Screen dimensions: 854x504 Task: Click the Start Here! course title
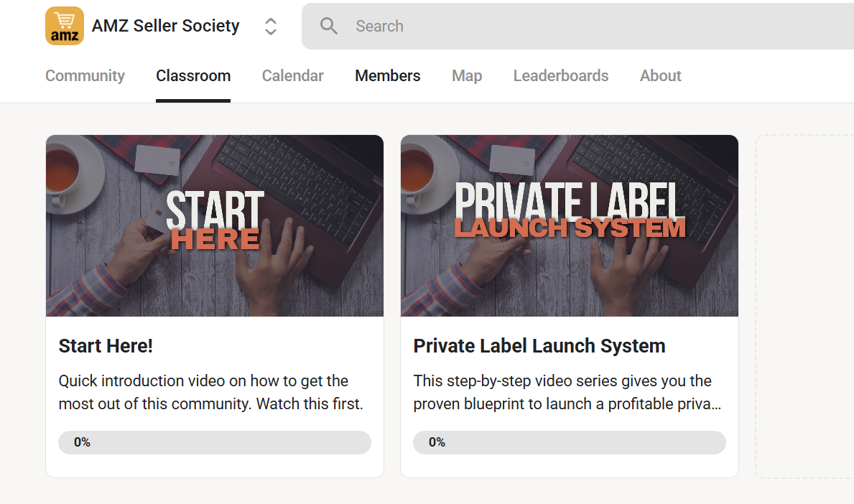tap(106, 346)
